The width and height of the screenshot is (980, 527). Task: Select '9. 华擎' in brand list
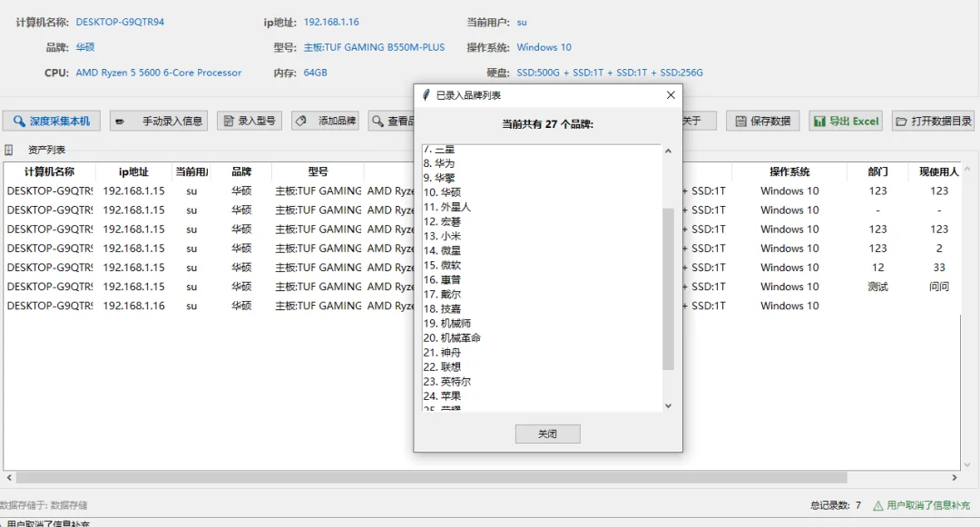click(x=439, y=178)
